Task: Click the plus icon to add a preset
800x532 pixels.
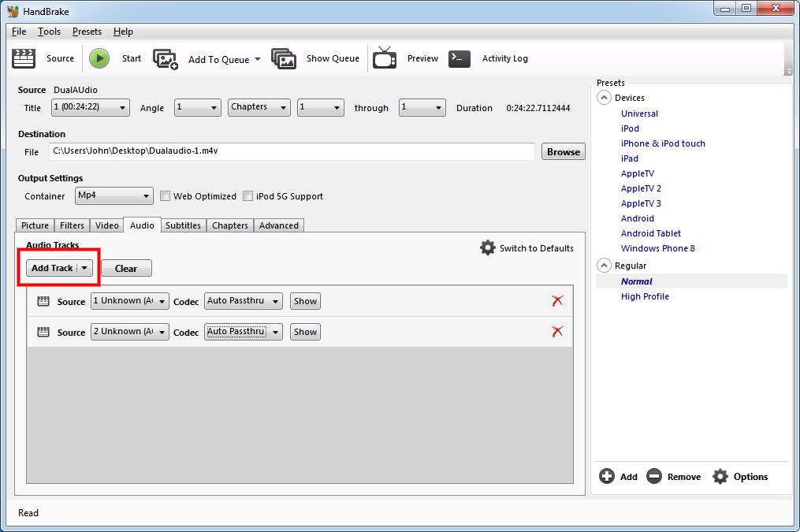Action: 607,476
